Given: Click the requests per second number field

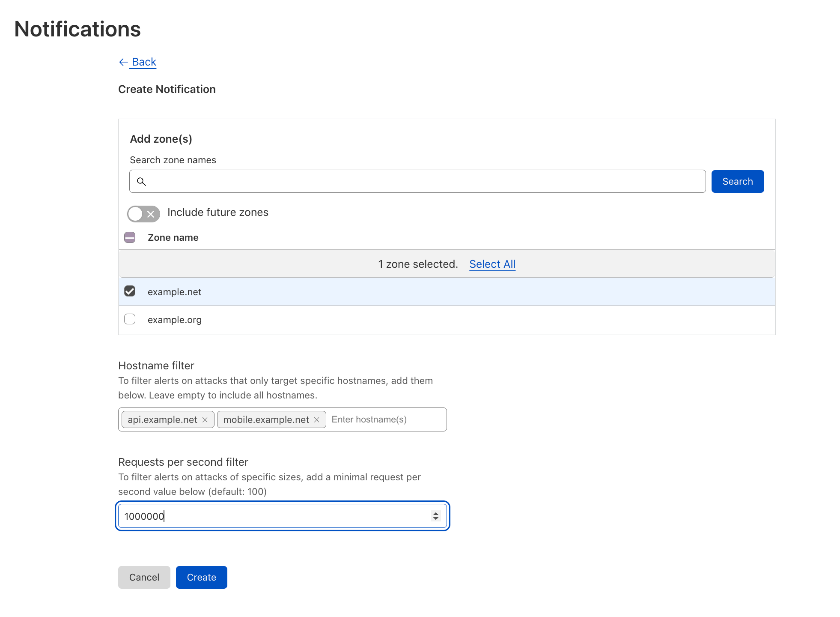Looking at the screenshot, I should 283,516.
